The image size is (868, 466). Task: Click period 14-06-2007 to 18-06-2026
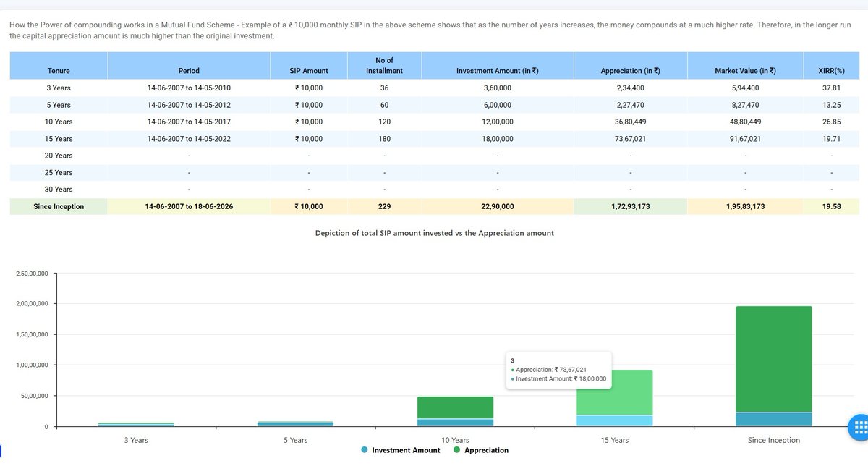click(189, 206)
